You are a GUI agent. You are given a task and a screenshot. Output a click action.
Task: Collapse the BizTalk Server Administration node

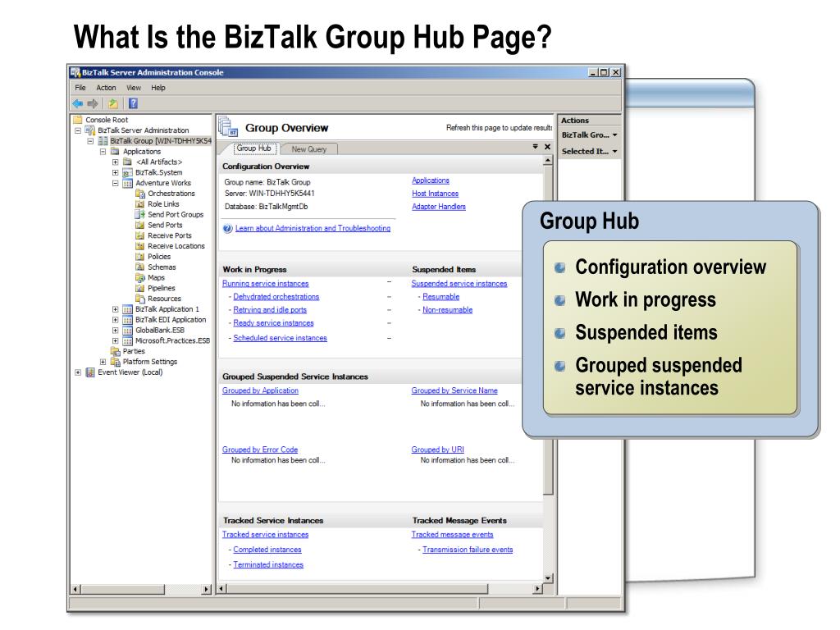tap(78, 130)
